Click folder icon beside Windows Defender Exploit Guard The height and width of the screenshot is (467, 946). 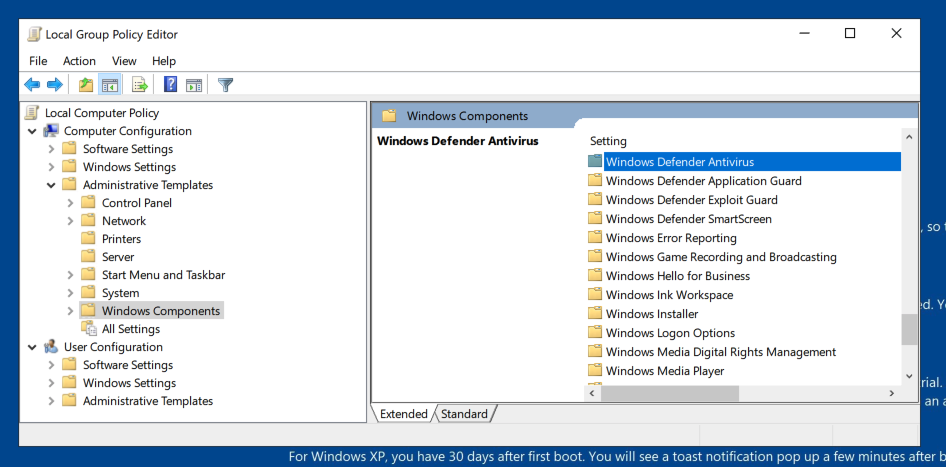click(x=595, y=199)
